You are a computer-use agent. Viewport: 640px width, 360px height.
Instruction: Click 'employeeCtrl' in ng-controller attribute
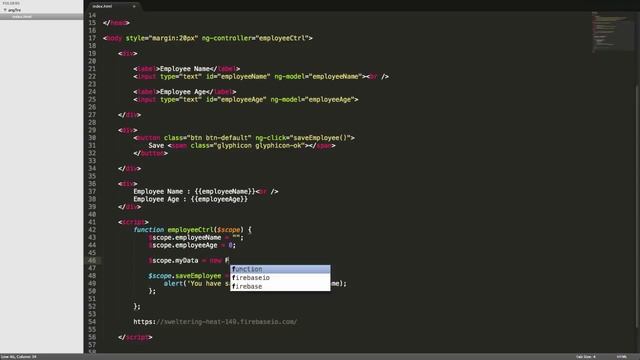[x=282, y=38]
